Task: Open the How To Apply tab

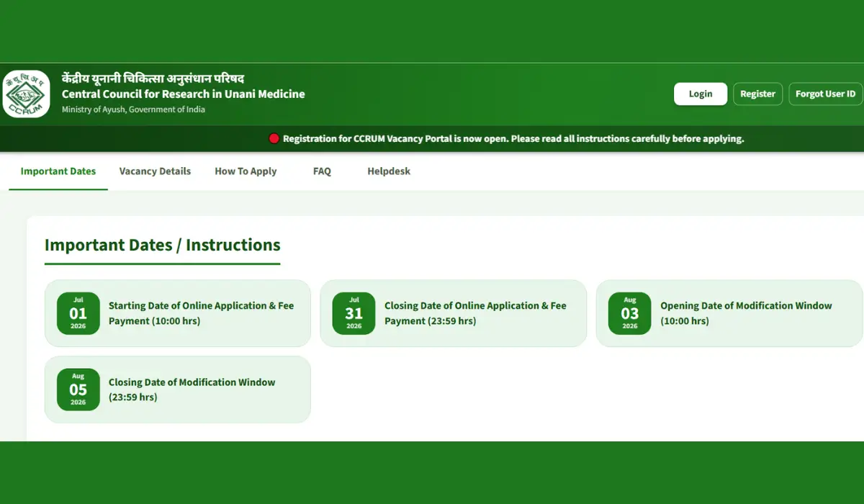Action: click(246, 171)
